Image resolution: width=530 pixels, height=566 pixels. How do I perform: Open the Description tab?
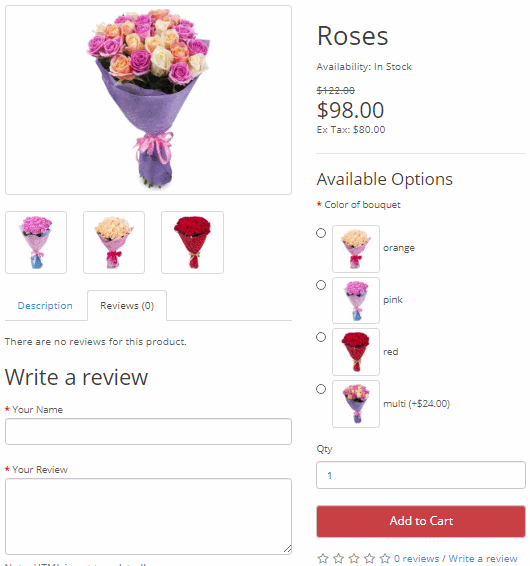(x=45, y=305)
